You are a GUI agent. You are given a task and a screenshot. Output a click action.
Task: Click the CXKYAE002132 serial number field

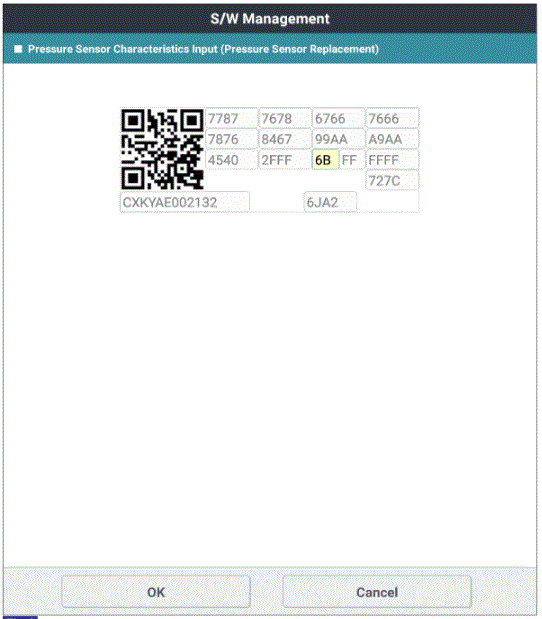click(185, 202)
